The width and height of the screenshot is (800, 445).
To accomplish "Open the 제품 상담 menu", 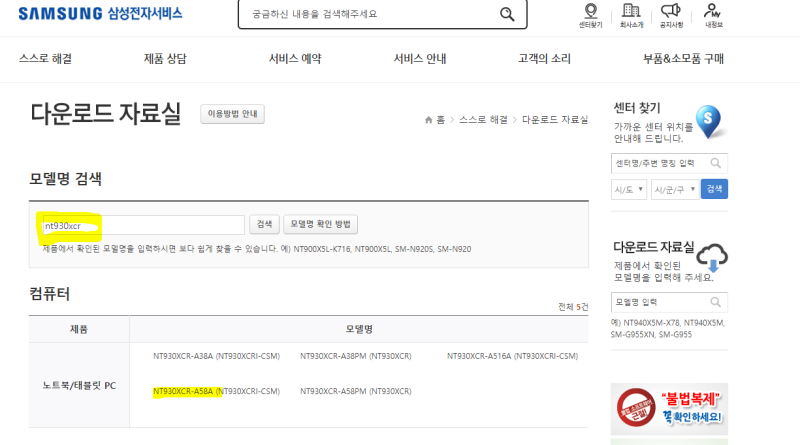I will (165, 59).
